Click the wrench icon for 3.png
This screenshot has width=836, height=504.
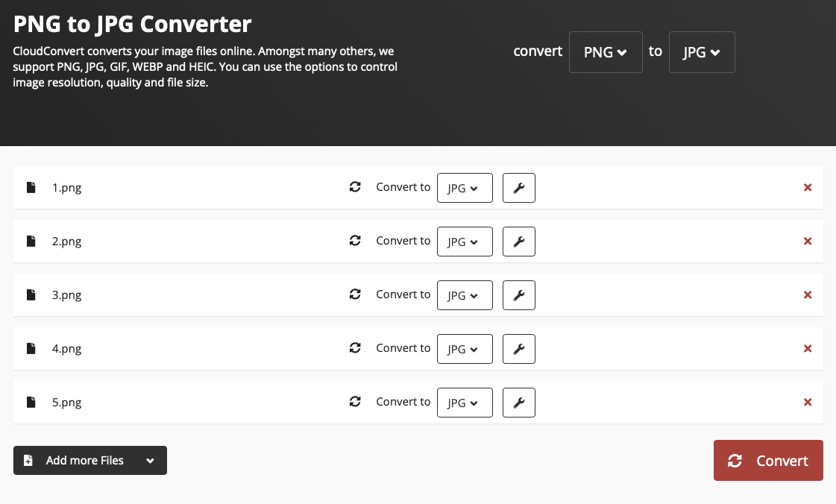point(519,295)
